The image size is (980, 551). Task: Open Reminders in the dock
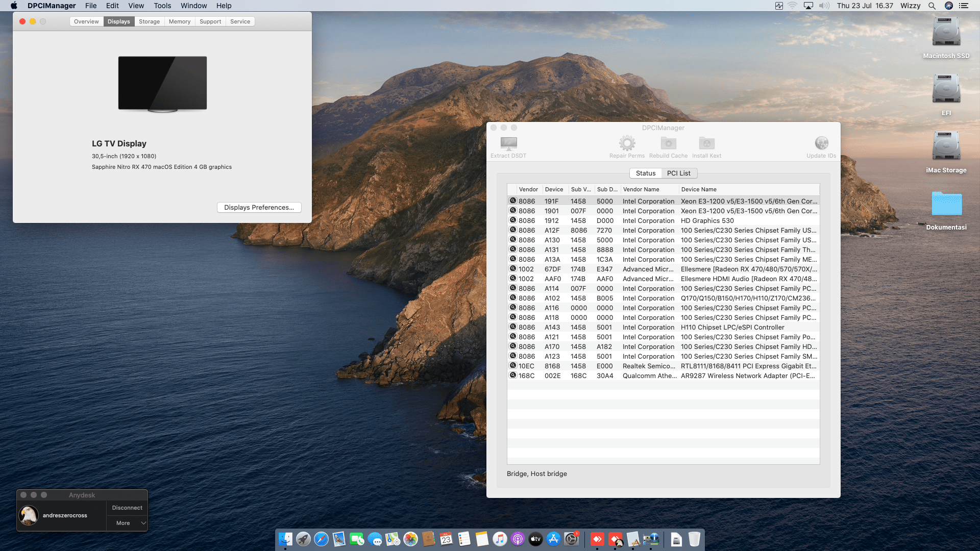[x=464, y=539]
